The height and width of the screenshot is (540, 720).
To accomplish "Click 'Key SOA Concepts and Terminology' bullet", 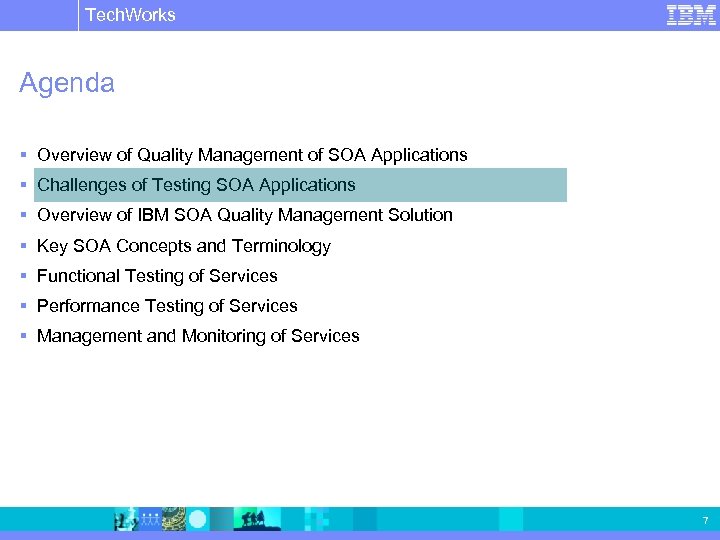I will tap(184, 246).
